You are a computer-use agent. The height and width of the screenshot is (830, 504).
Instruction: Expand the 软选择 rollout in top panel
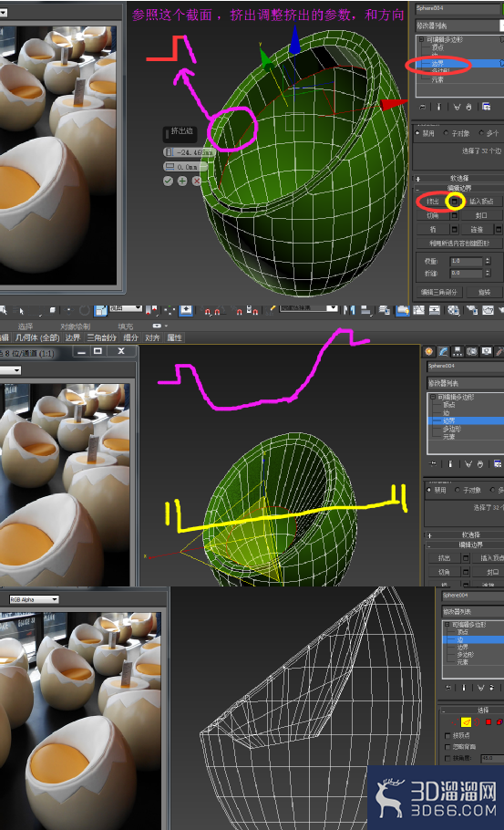(x=458, y=179)
